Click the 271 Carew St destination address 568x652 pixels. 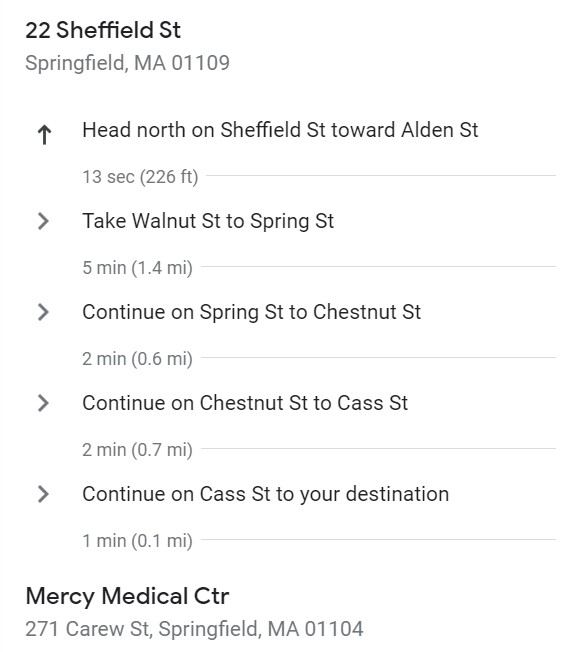[194, 629]
